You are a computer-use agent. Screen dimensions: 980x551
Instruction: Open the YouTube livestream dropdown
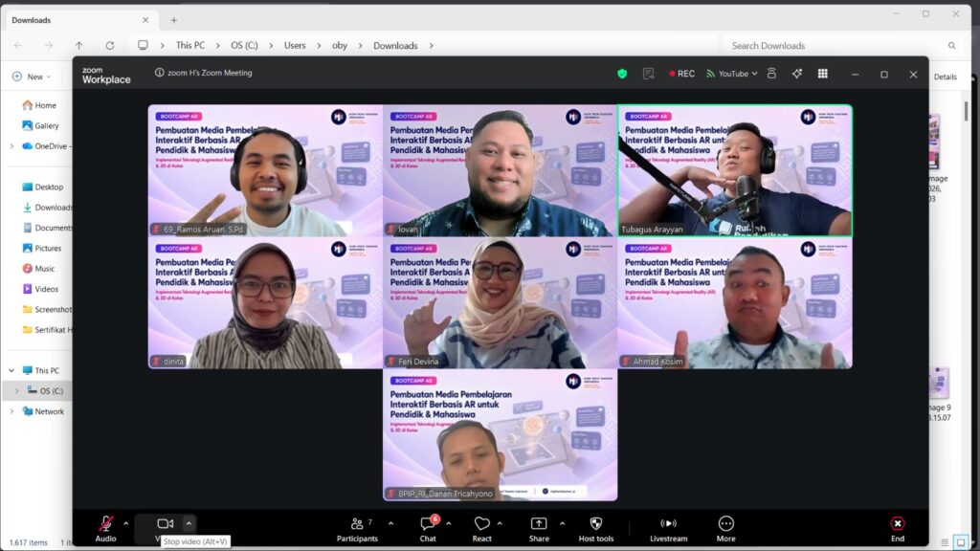coord(732,74)
